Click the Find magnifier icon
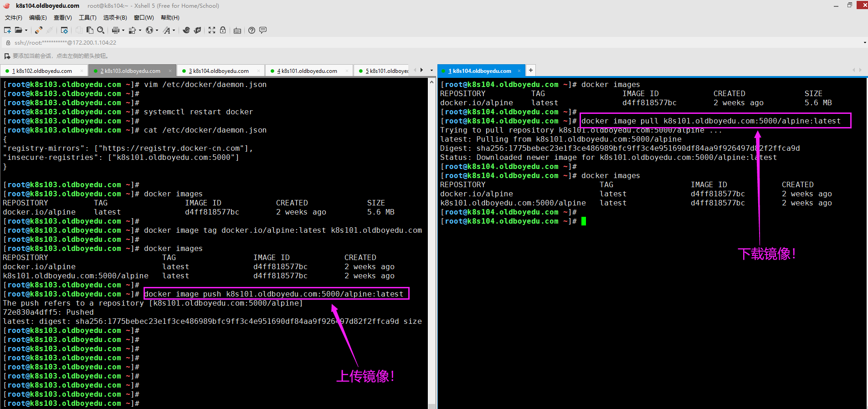The height and width of the screenshot is (409, 868). pyautogui.click(x=101, y=30)
